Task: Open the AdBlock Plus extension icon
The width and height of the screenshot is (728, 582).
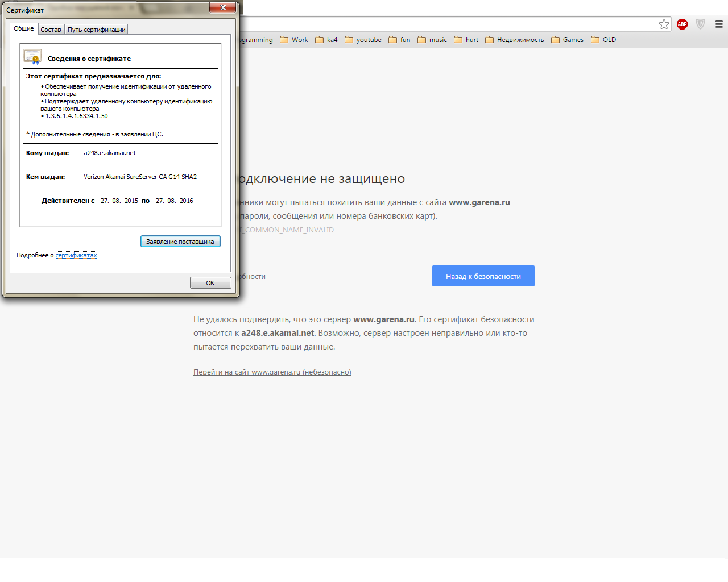Action: coord(682,24)
